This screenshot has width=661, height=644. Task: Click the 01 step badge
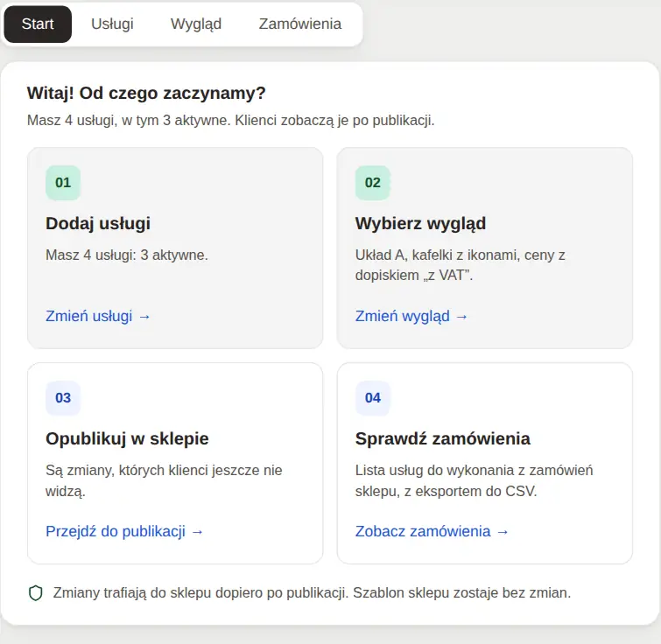[63, 183]
